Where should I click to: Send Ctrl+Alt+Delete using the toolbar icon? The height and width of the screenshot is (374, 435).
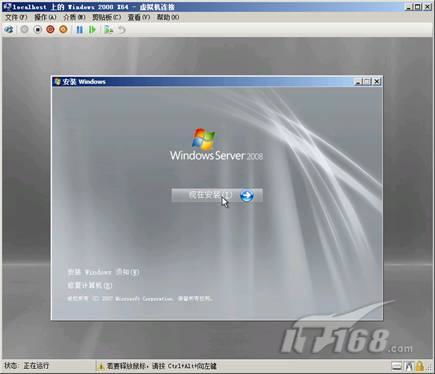9,30
